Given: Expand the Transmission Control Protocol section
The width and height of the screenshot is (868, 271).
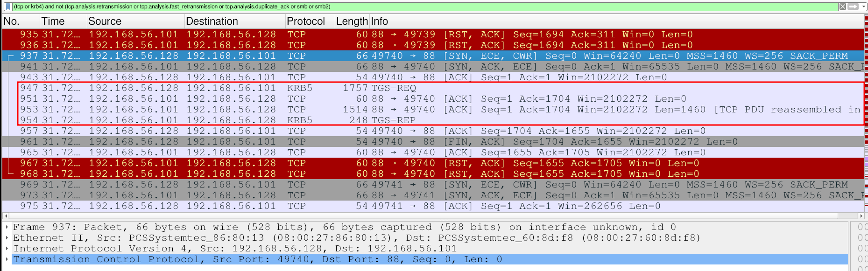Looking at the screenshot, I should (x=7, y=259).
